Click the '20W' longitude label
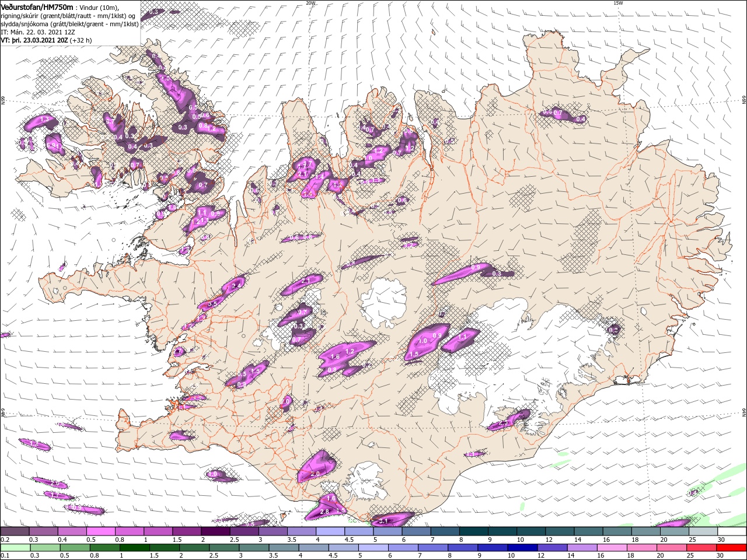Viewport: 747px width, 560px height. (310, 3)
